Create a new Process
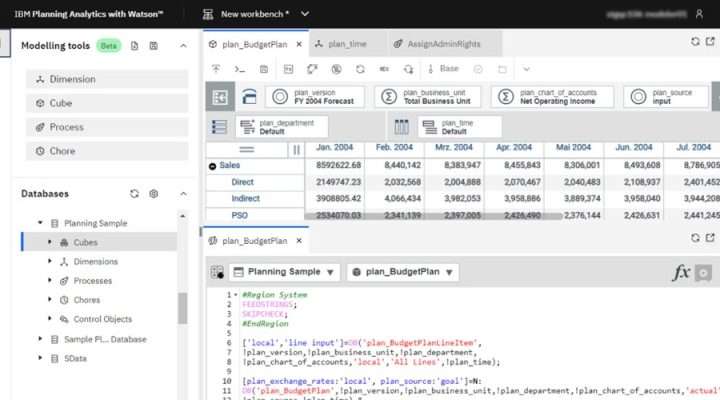The height and width of the screenshot is (400, 720). pos(107,127)
